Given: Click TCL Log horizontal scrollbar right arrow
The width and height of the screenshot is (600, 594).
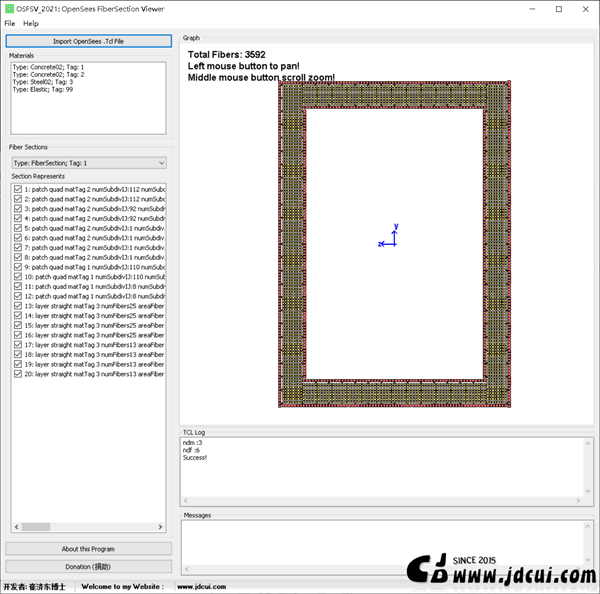Looking at the screenshot, I should click(x=578, y=500).
